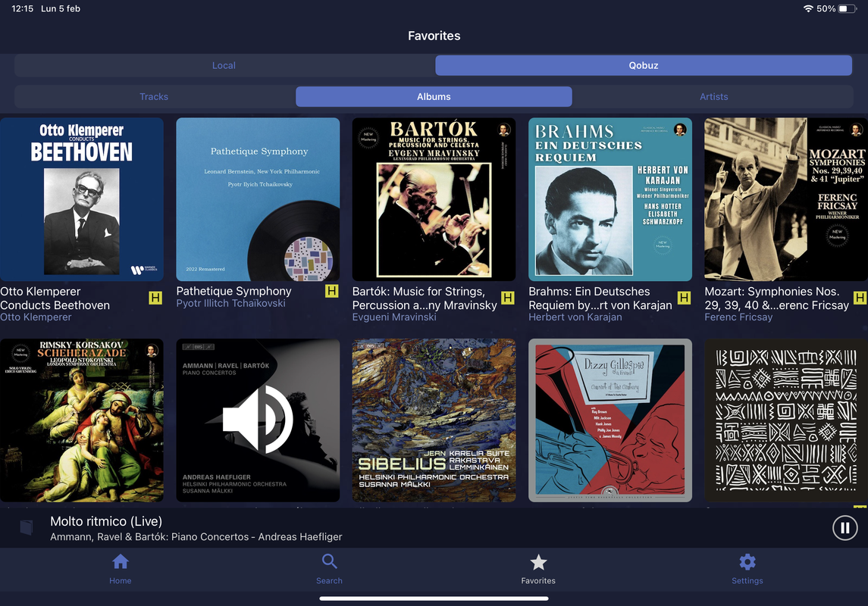The height and width of the screenshot is (606, 868).
Task: Tap the home indicator bar
Action: 434,598
